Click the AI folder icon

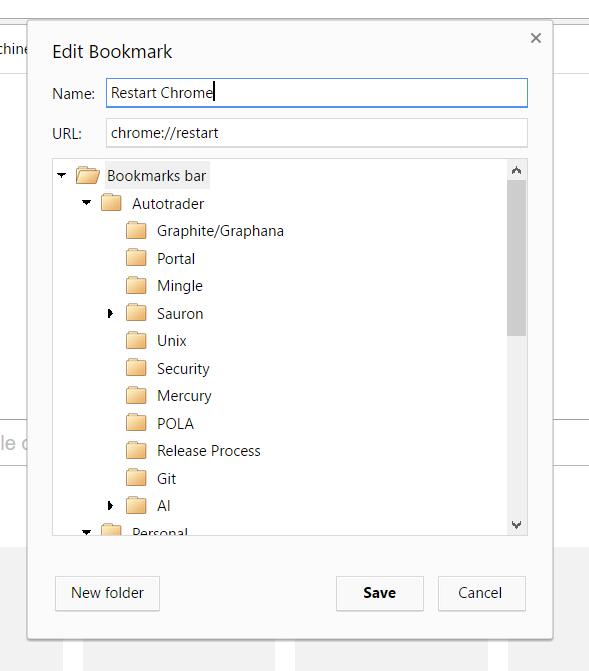coord(137,506)
